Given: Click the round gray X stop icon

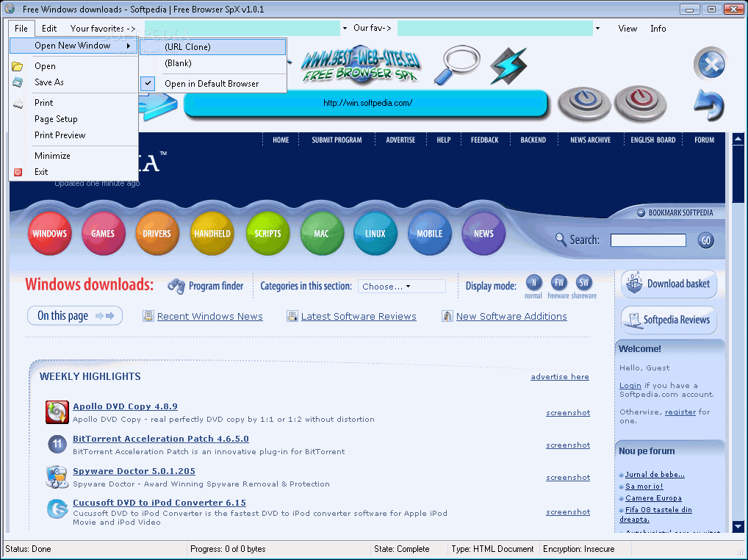Looking at the screenshot, I should tap(710, 63).
